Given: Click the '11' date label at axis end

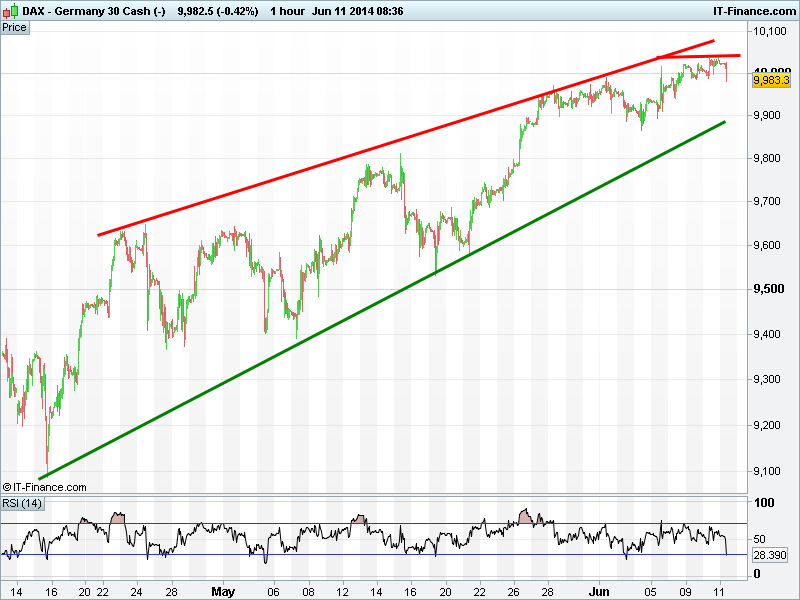Looking at the screenshot, I should (x=720, y=592).
